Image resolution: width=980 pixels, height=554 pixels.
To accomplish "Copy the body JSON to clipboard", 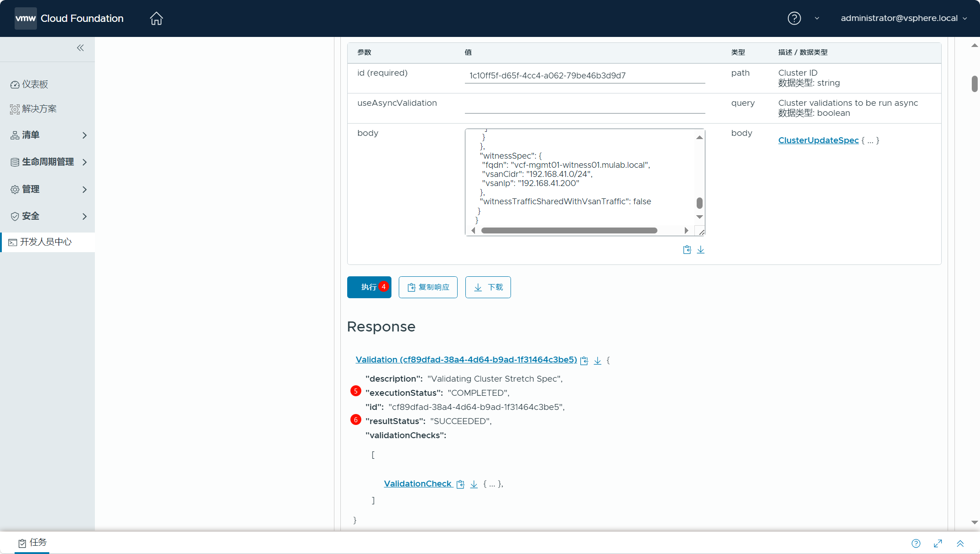I will click(x=687, y=250).
